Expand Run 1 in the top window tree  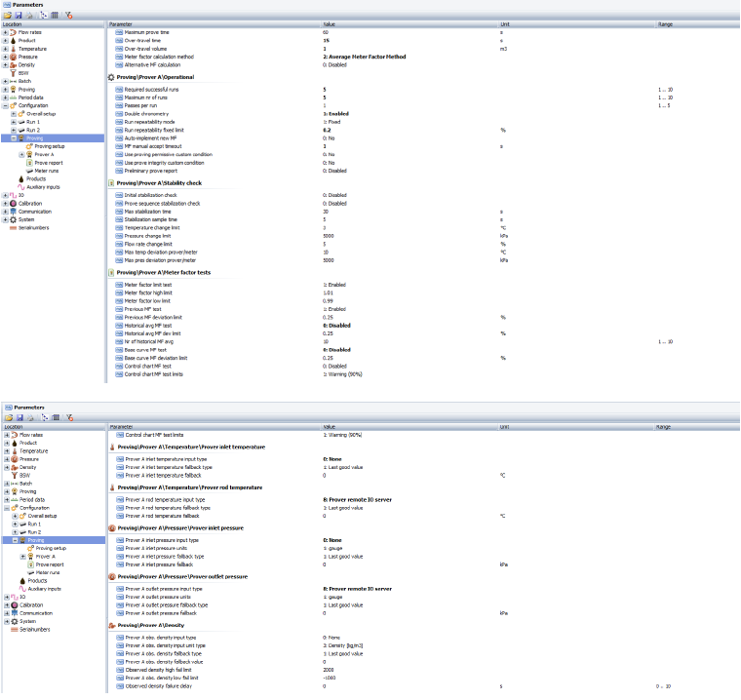[14, 122]
